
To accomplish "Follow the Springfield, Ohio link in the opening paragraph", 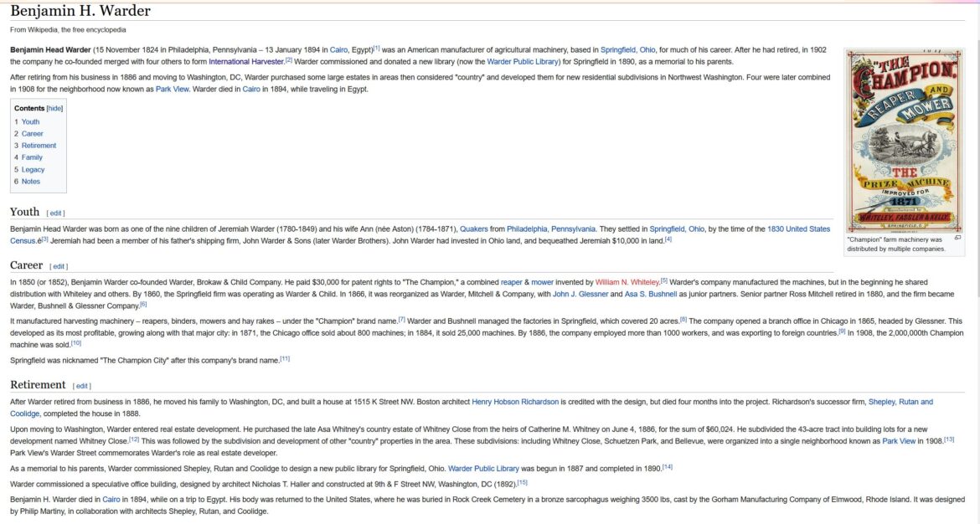I will (628, 50).
